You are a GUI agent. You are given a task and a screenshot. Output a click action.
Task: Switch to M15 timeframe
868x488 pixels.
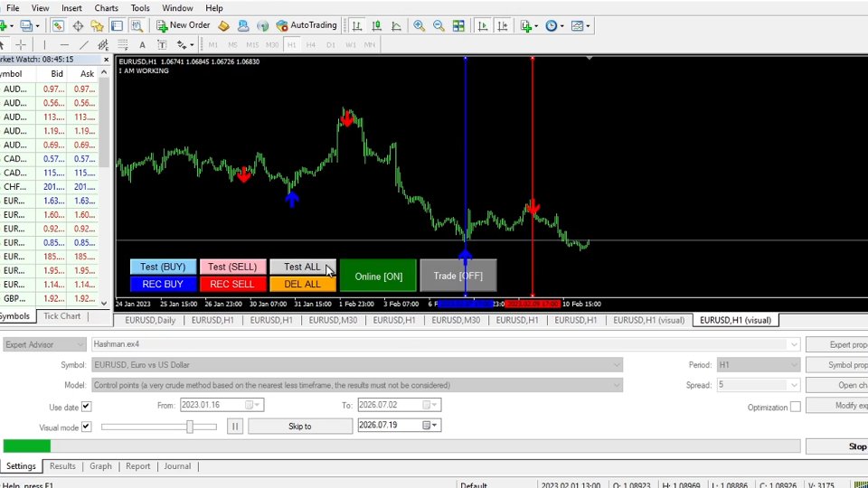coord(252,45)
